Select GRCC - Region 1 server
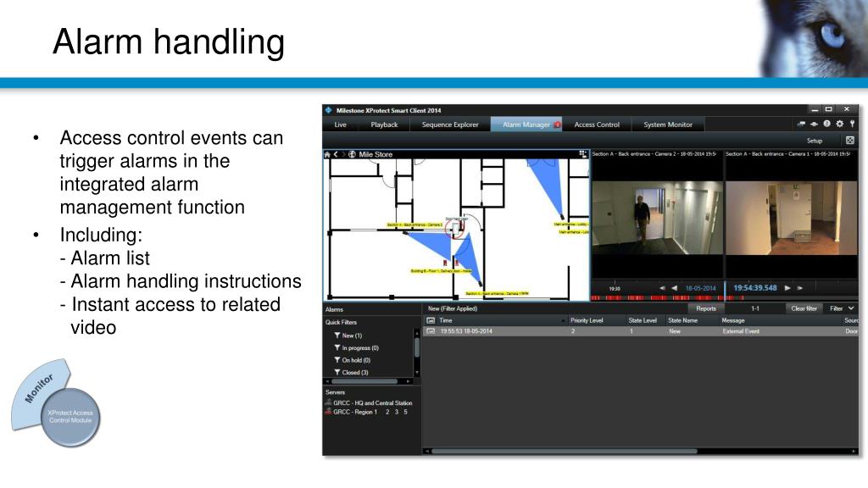Screen dimensions: 868x488 [x=351, y=412]
